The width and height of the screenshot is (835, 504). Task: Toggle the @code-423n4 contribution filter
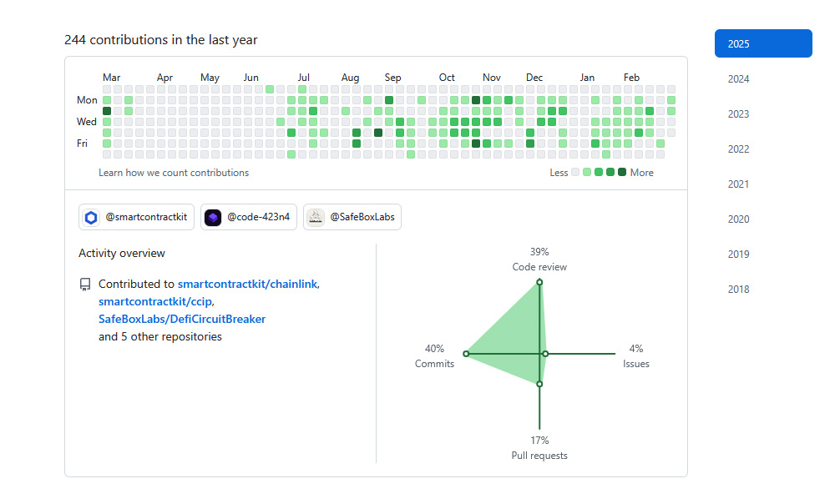coord(248,217)
